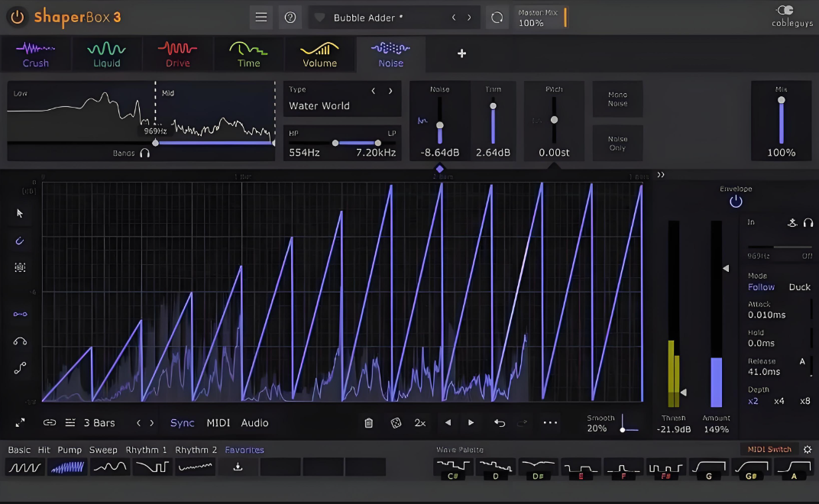Add a new shaper with plus
The width and height of the screenshot is (819, 504).
click(x=461, y=53)
